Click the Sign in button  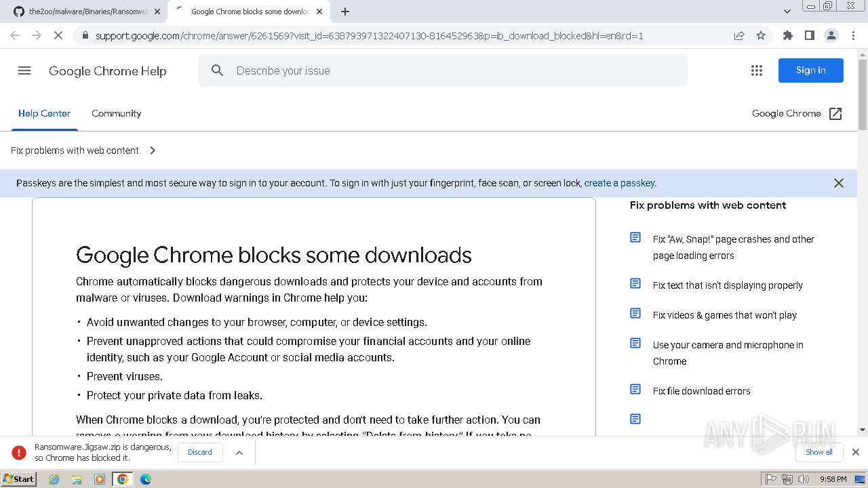(811, 70)
